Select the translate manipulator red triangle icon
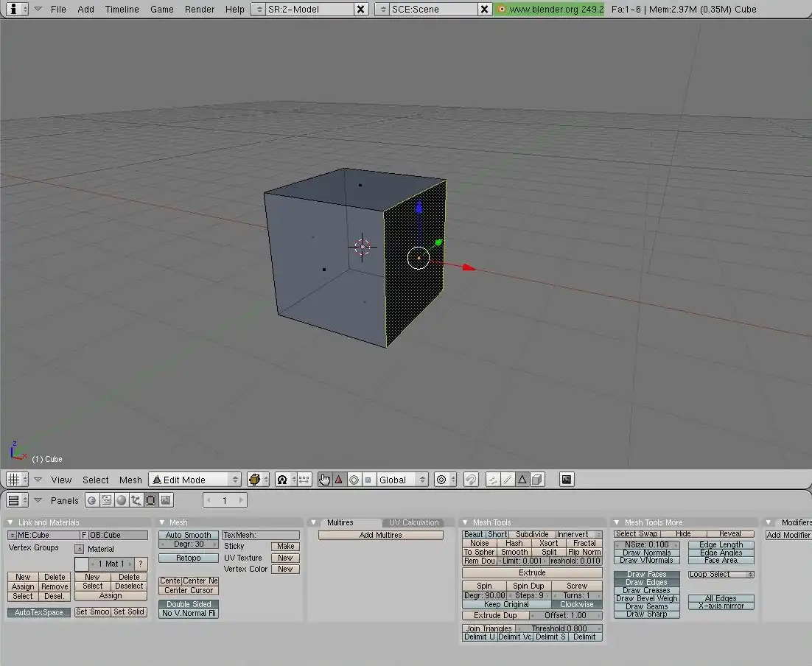Screen dimensions: 812x666 (x=339, y=480)
